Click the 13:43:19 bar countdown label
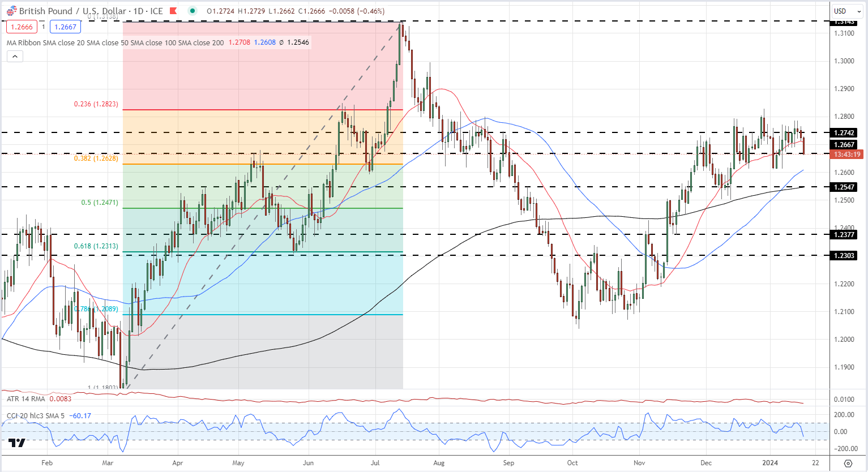 [846, 155]
